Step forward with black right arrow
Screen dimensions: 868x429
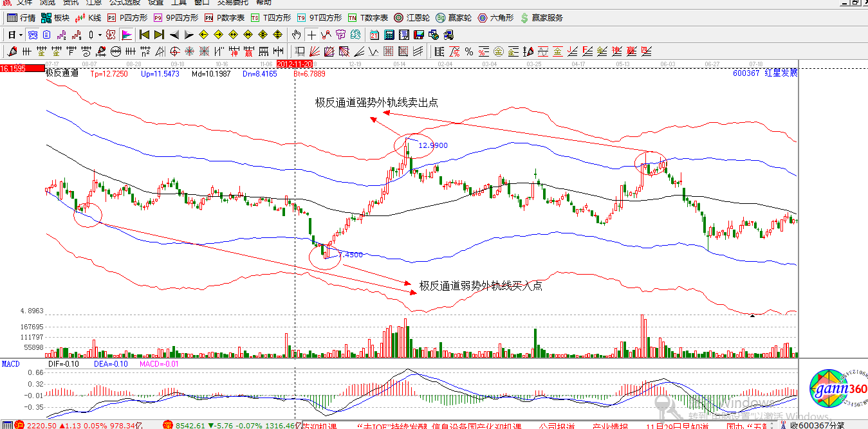tap(189, 35)
